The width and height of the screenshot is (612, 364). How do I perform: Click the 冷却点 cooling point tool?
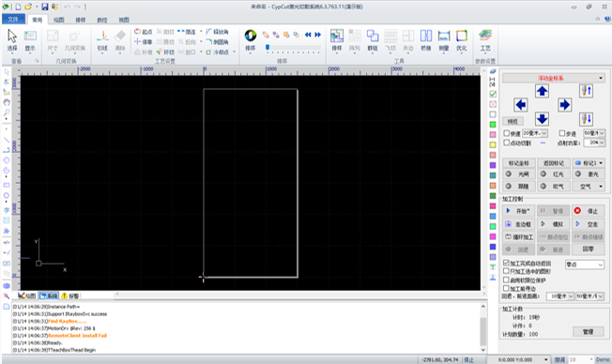pyautogui.click(x=218, y=52)
